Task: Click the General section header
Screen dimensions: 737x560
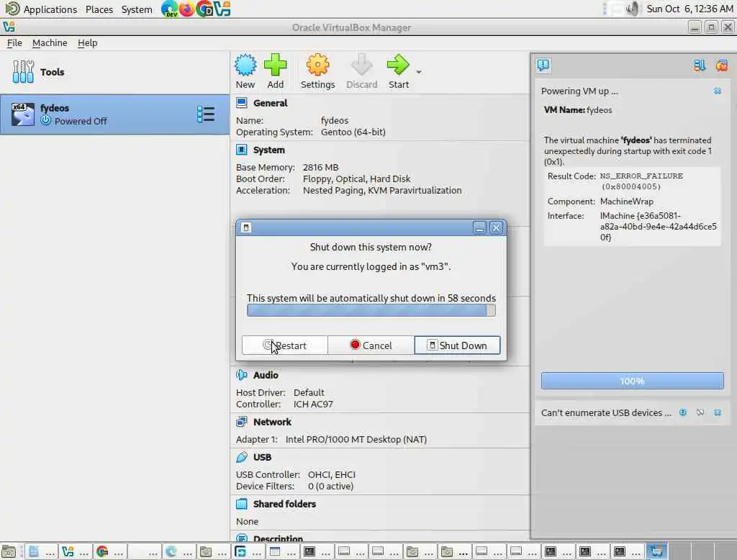Action: (270, 103)
